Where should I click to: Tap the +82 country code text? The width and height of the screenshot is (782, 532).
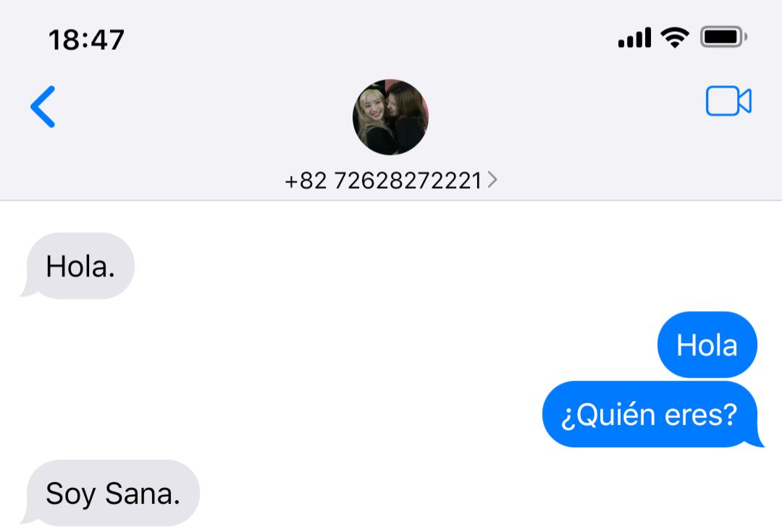[x=306, y=180]
